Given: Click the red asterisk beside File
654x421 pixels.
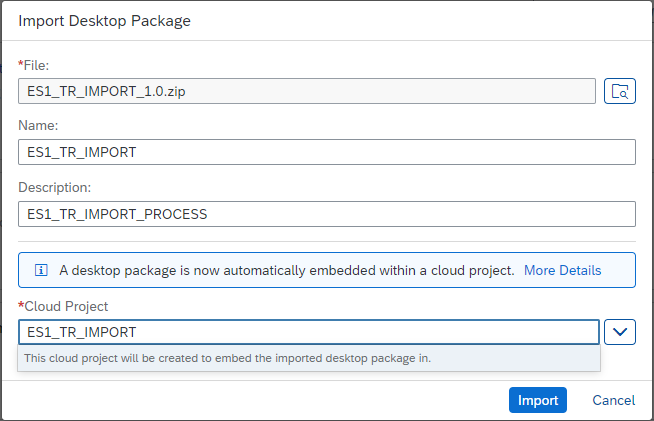Looking at the screenshot, I should pos(20,63).
